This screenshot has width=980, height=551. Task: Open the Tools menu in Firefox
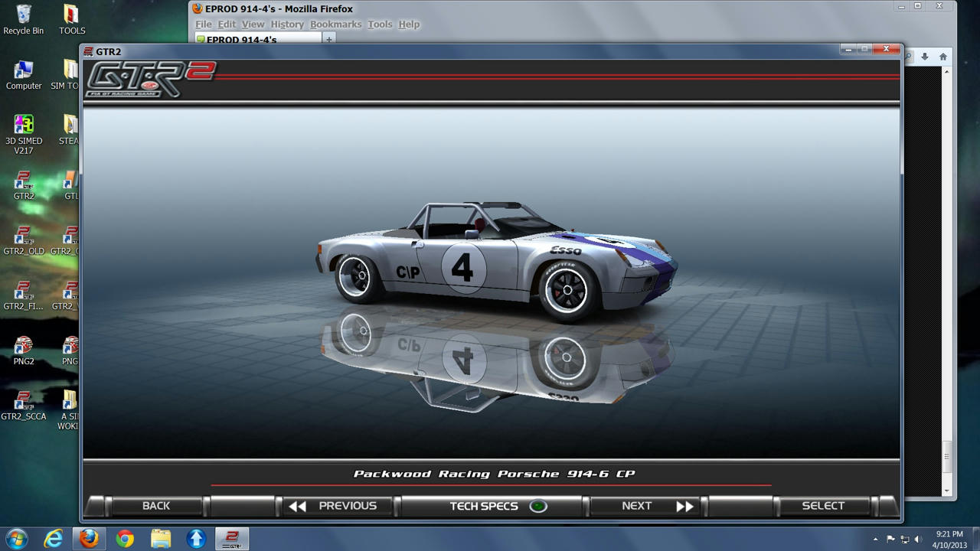click(380, 24)
